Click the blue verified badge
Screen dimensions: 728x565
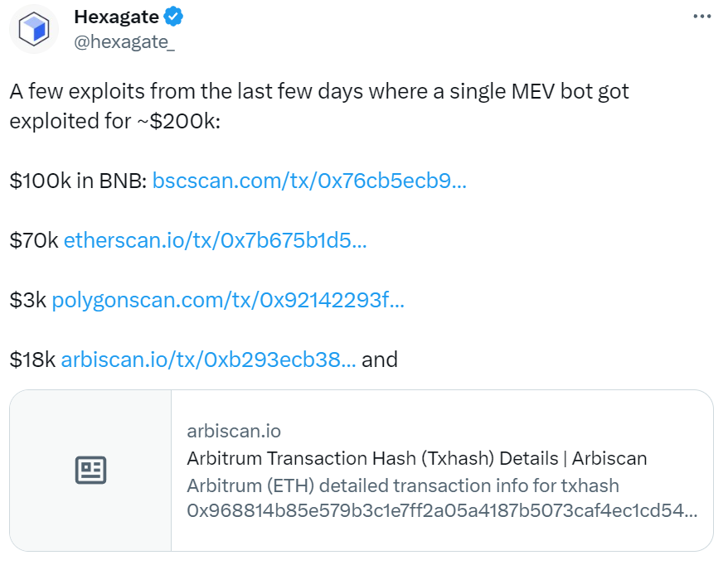point(172,17)
